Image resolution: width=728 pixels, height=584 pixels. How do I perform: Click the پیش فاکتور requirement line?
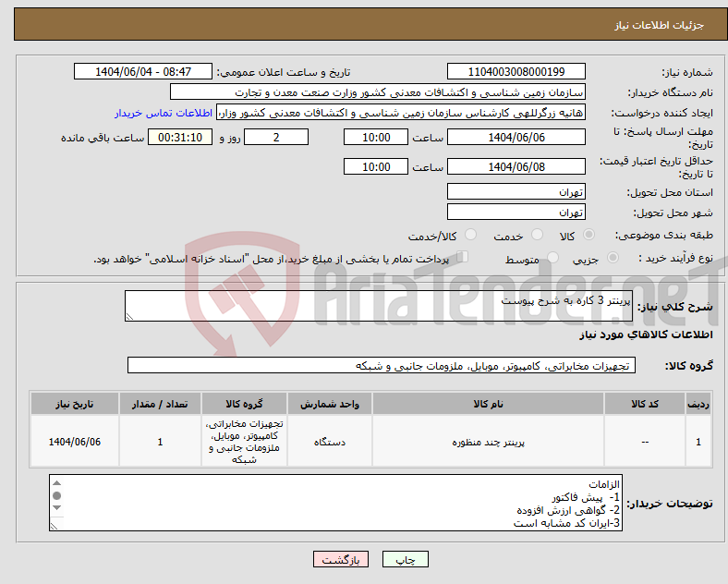[x=586, y=498]
